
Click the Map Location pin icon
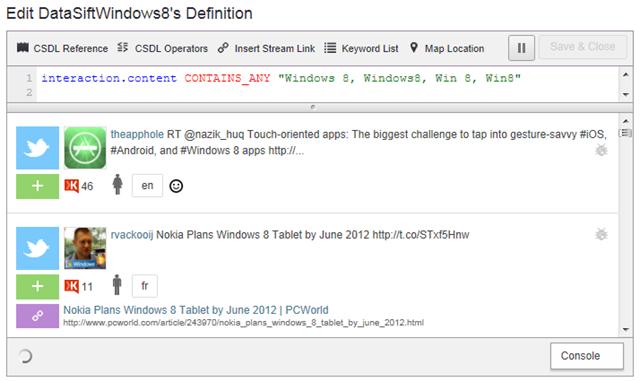(x=413, y=48)
